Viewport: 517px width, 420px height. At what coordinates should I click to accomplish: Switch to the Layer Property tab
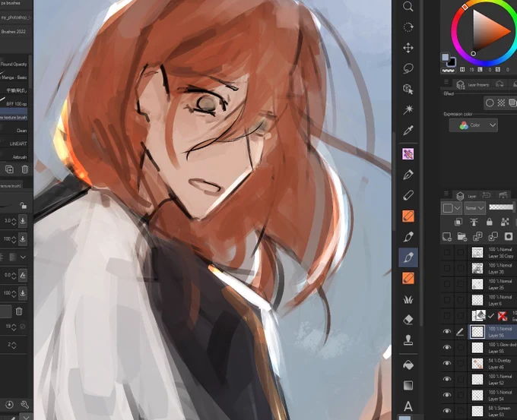[473, 84]
